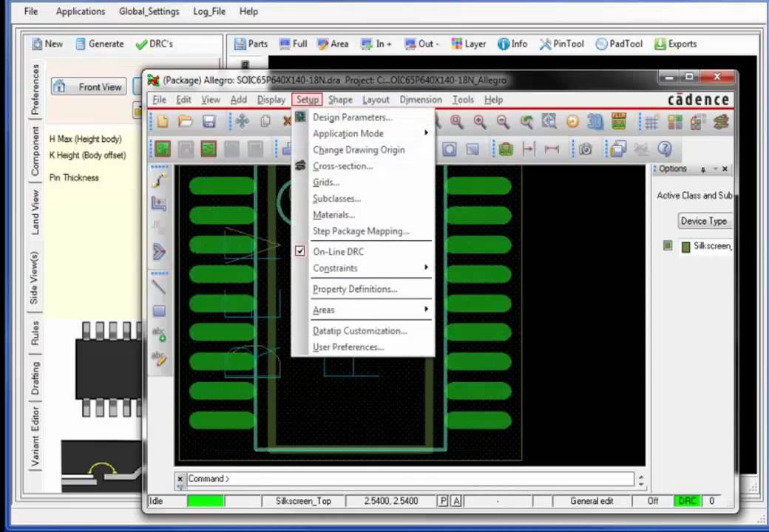
Task: Click the first green application mode icon
Action: 163,149
